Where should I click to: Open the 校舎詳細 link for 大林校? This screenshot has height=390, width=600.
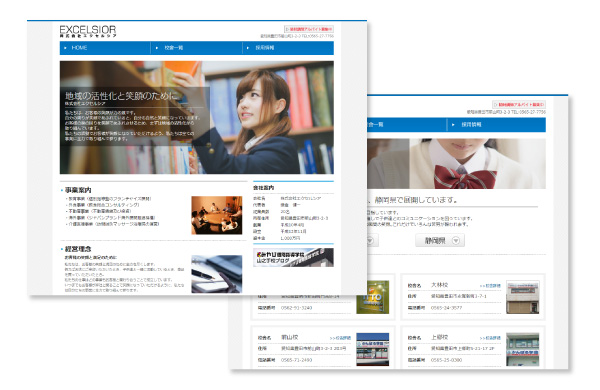[x=491, y=286]
